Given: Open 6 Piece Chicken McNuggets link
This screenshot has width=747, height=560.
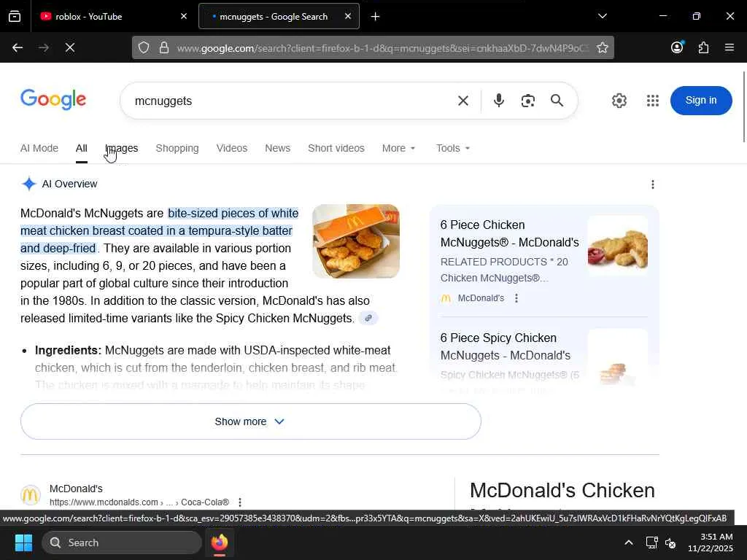Looking at the screenshot, I should pyautogui.click(x=510, y=234).
